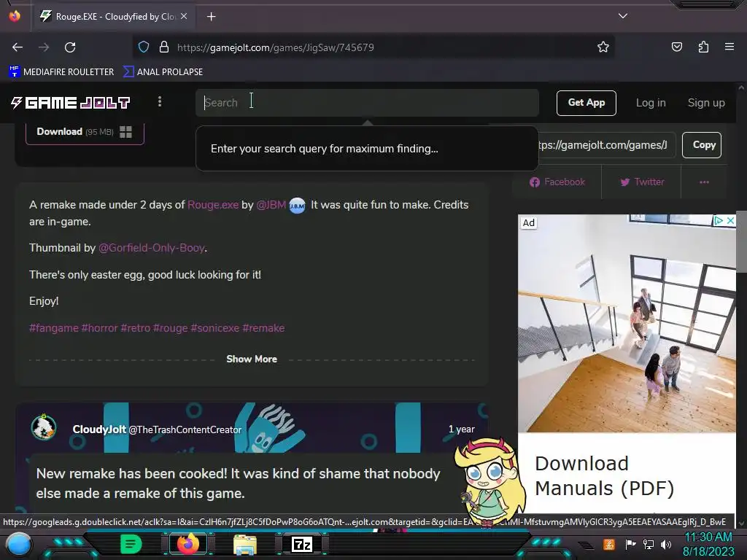Copy the game share link
The width and height of the screenshot is (747, 560).
pos(702,145)
